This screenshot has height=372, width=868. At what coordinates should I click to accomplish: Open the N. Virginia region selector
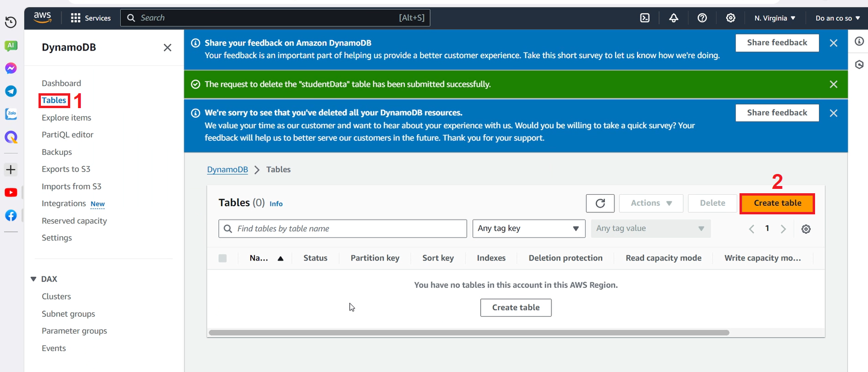click(774, 18)
